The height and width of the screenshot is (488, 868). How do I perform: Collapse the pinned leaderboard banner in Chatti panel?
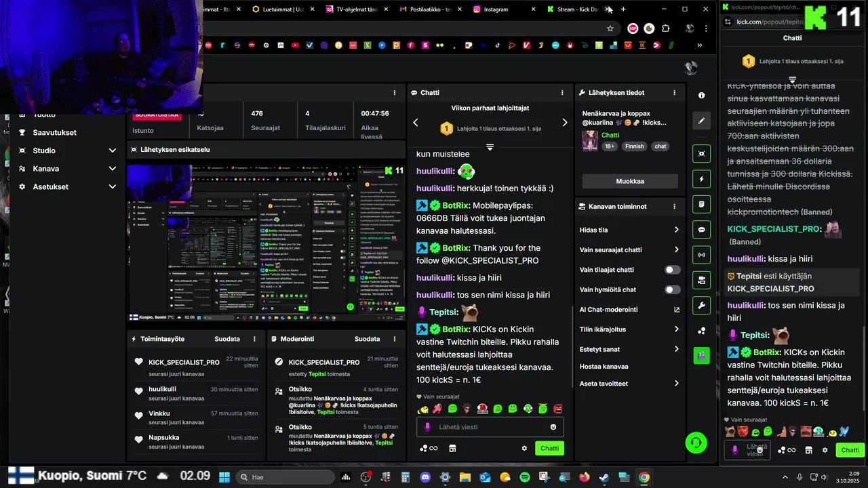tap(490, 147)
